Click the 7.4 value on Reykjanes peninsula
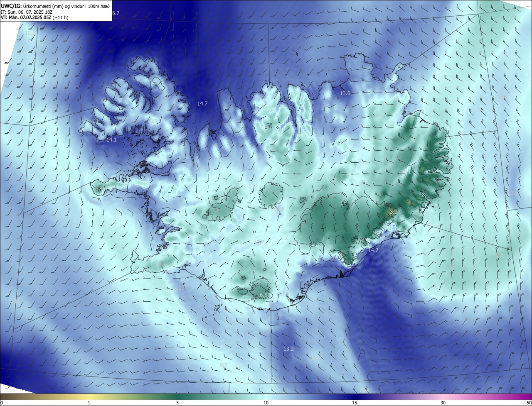The image size is (532, 406). pyautogui.click(x=162, y=264)
